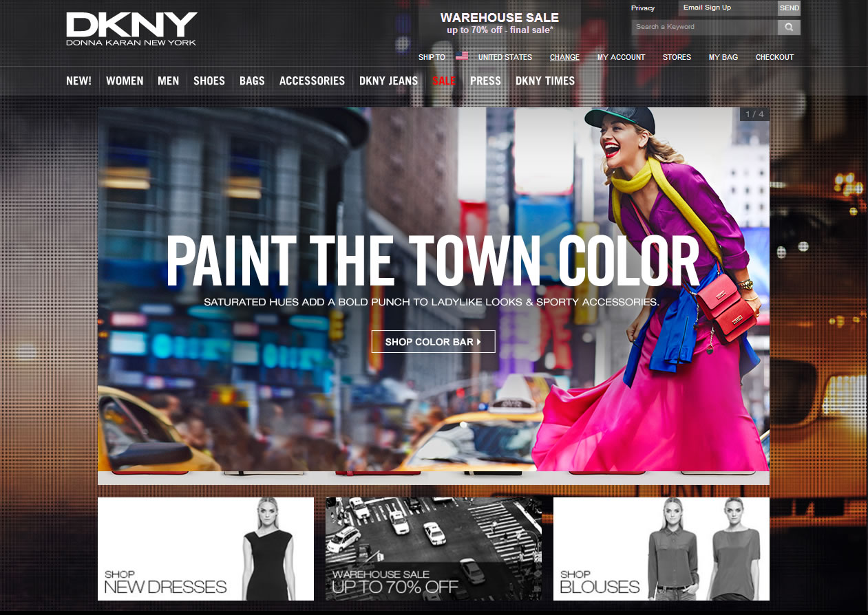Click the search magnifier icon
The image size is (868, 615).
(x=789, y=28)
